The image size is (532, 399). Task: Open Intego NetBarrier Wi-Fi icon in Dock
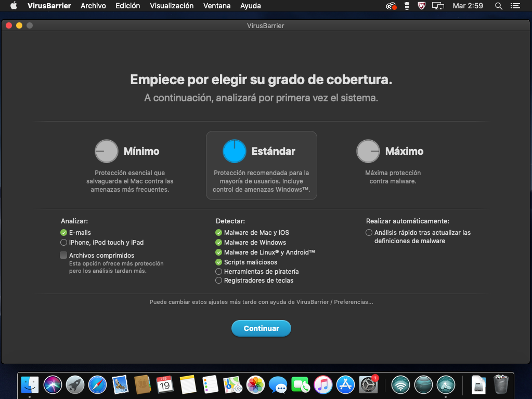(400, 385)
